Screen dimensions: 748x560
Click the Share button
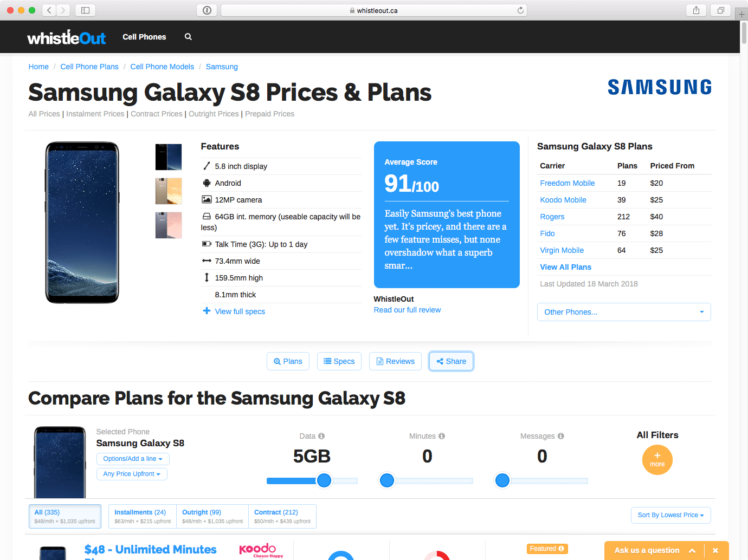click(x=451, y=361)
